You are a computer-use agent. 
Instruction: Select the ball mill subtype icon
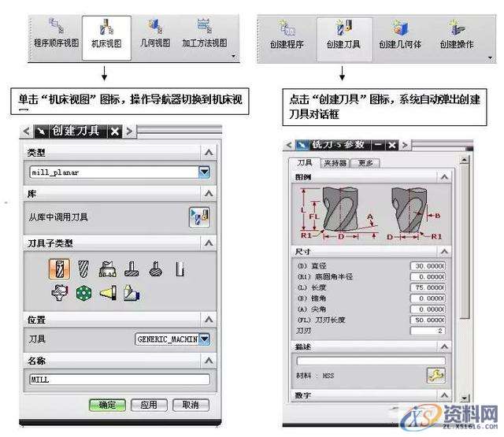tap(83, 268)
